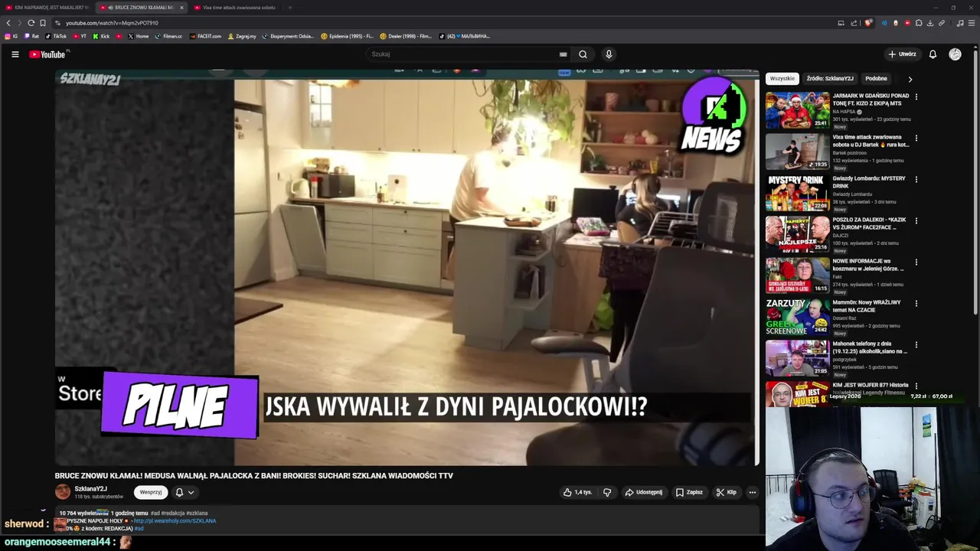Show more filter chips with right arrow

[x=910, y=79]
